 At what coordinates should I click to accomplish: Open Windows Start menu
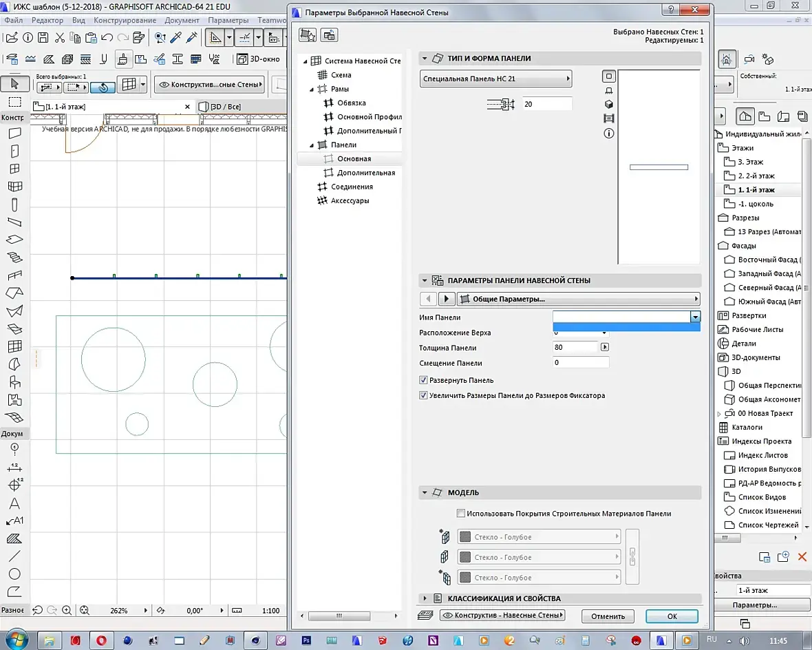[x=16, y=640]
